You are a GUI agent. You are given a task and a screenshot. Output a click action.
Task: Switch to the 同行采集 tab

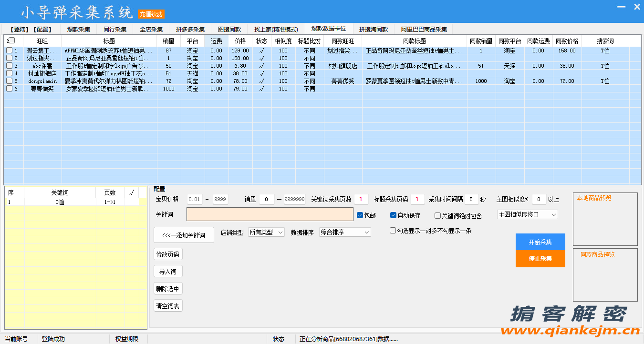(115, 29)
